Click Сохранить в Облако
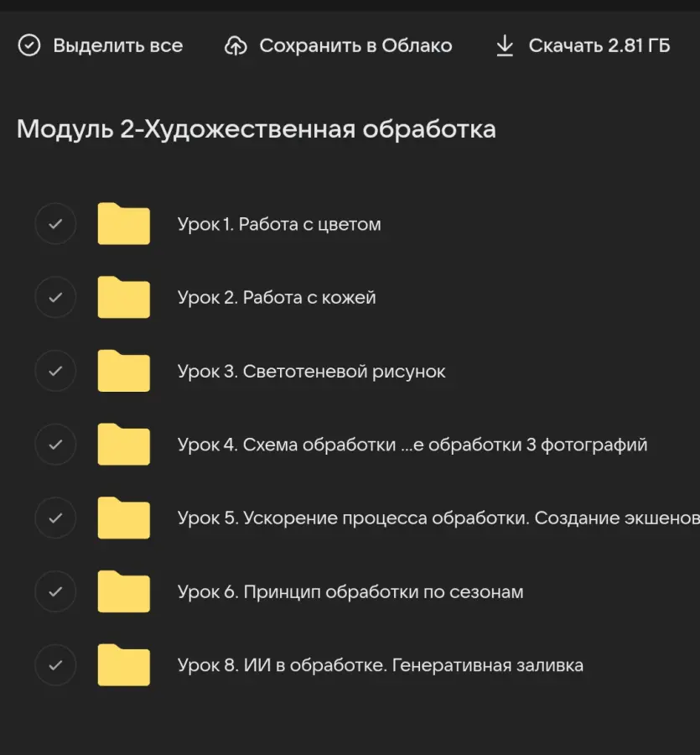 coord(356,46)
